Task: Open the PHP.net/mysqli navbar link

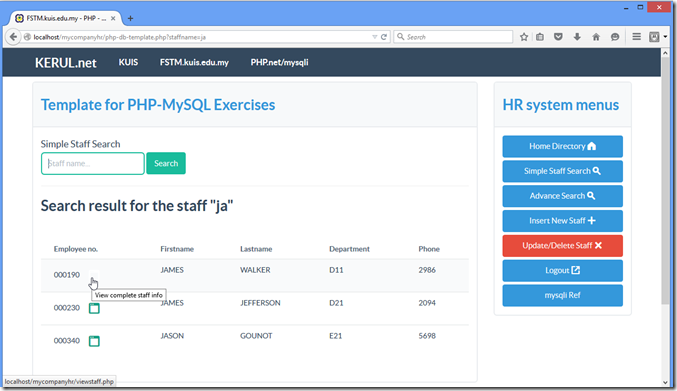Action: pyautogui.click(x=279, y=62)
